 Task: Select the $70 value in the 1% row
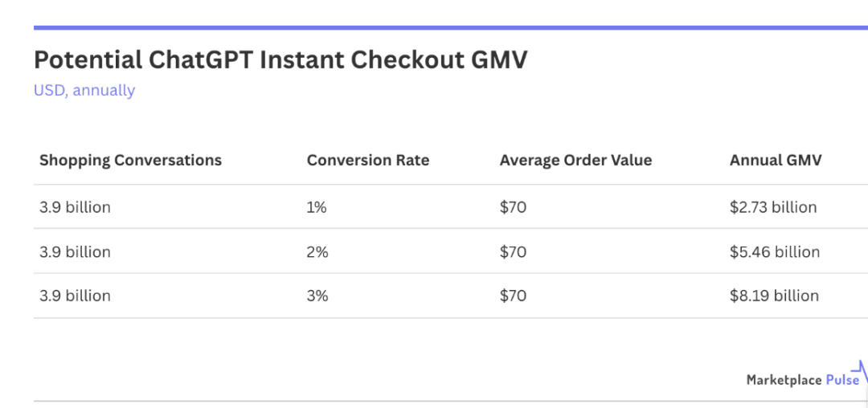pyautogui.click(x=513, y=207)
